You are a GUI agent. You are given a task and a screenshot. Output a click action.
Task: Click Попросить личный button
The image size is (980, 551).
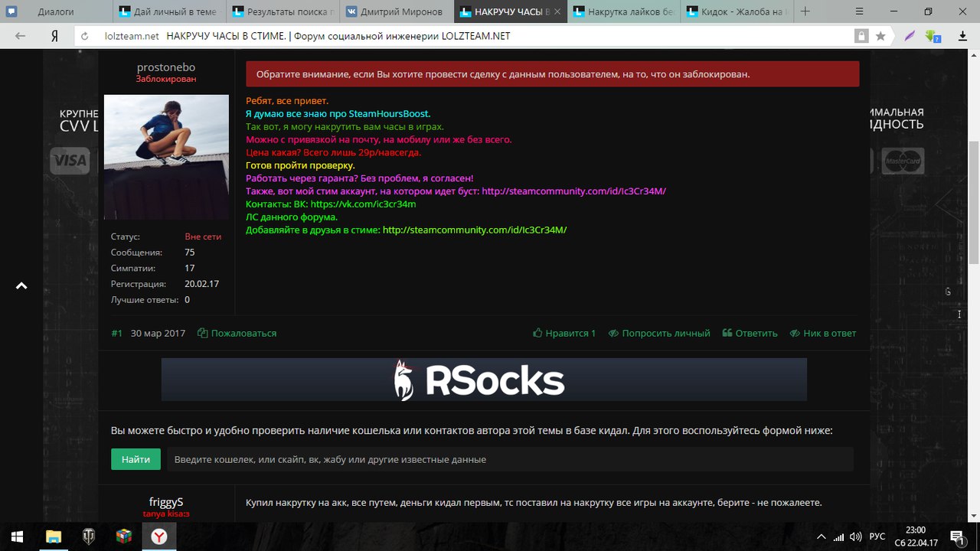click(x=659, y=333)
